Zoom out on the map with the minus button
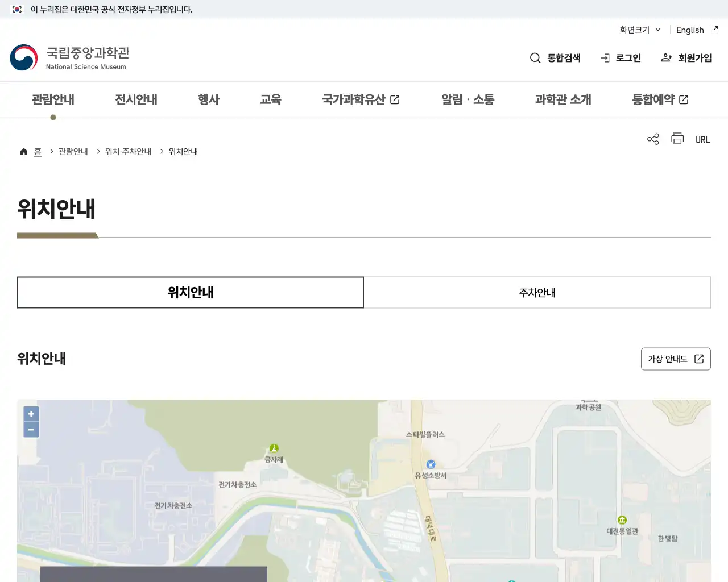 (x=31, y=430)
